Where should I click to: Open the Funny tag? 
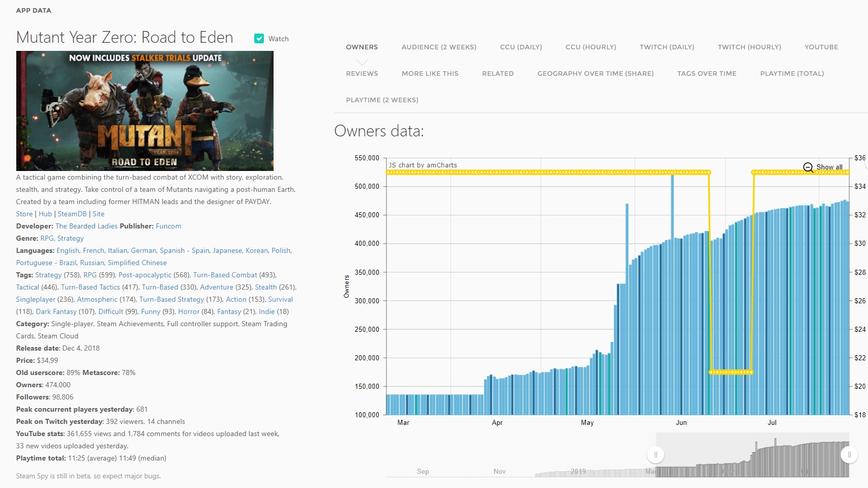click(151, 311)
